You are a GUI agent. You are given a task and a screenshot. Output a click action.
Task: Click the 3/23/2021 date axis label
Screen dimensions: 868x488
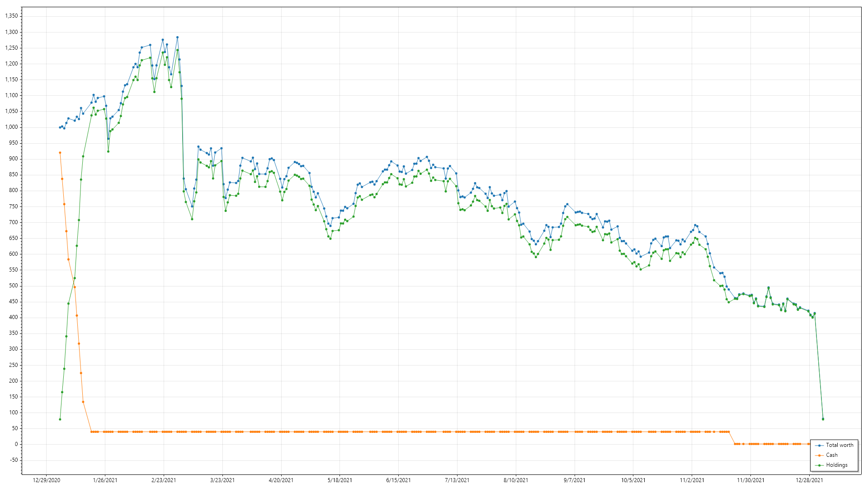222,480
